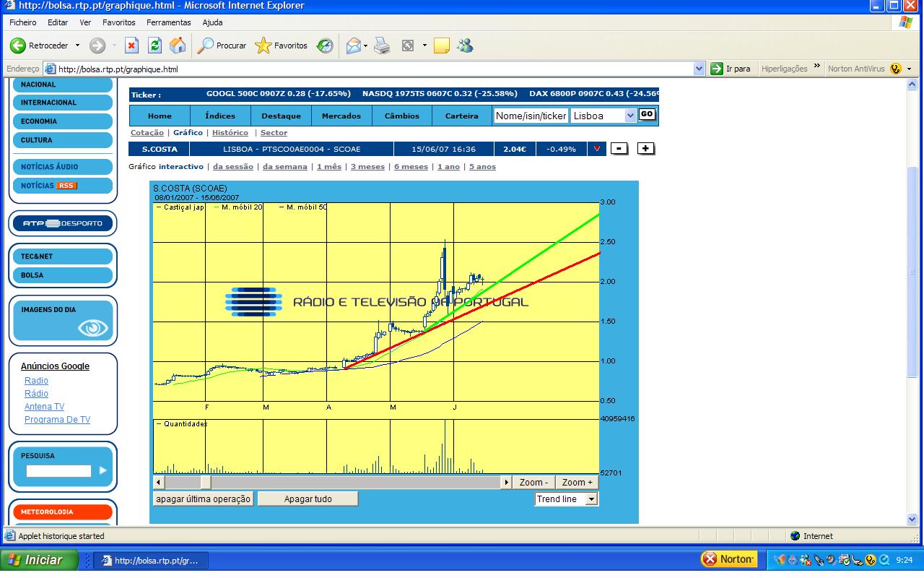This screenshot has width=924, height=578.
Task: Click the Nome/isin/ticker search field
Action: point(531,116)
